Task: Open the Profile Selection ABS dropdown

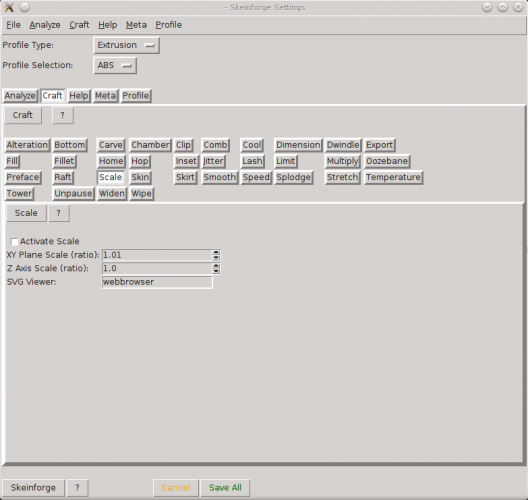Action: 115,65
